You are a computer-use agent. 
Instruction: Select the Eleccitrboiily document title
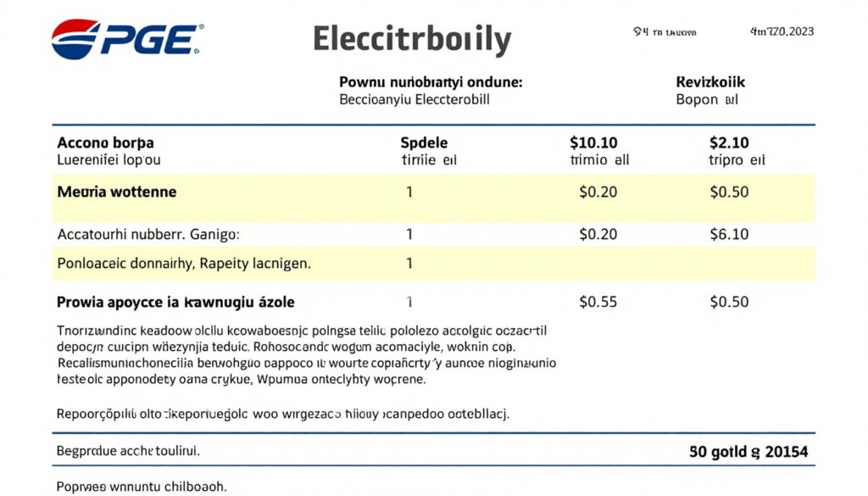click(412, 40)
